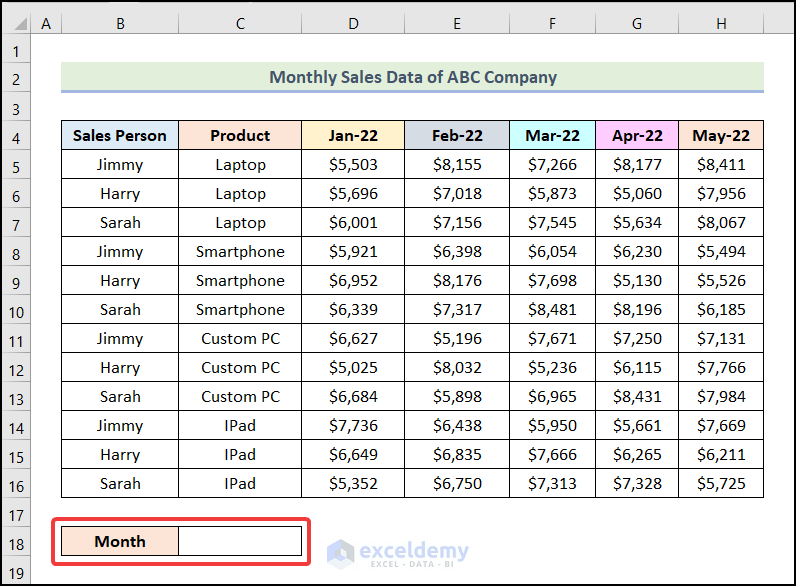Screen dimensions: 796x586
Task: Select column D header
Action: [353, 23]
